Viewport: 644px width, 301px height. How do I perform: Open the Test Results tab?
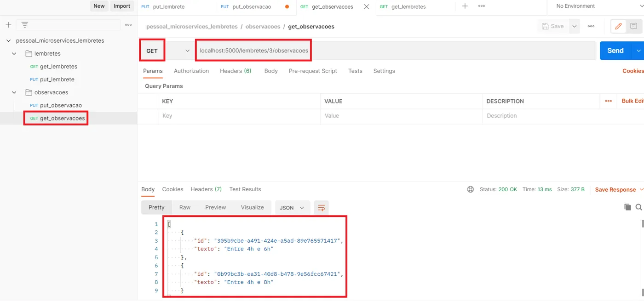(x=245, y=189)
